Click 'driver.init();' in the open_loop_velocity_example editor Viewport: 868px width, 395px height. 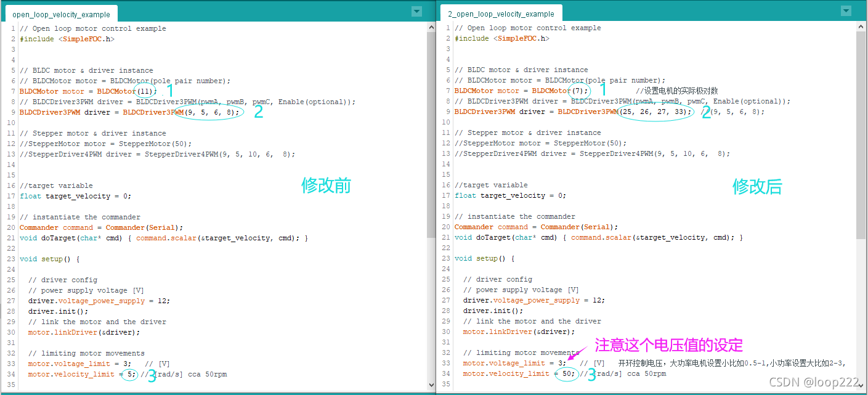(x=58, y=311)
